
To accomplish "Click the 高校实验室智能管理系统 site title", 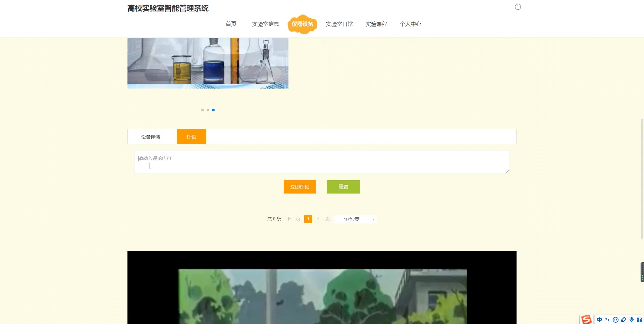I will click(x=168, y=8).
